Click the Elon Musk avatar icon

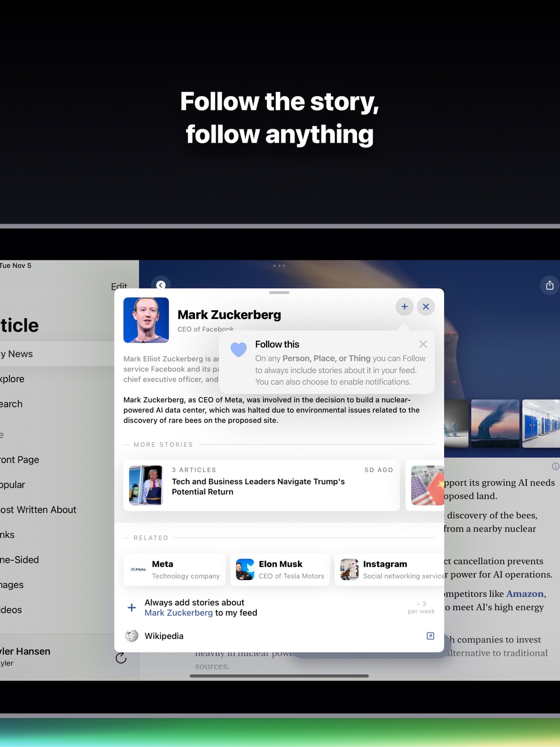(245, 569)
